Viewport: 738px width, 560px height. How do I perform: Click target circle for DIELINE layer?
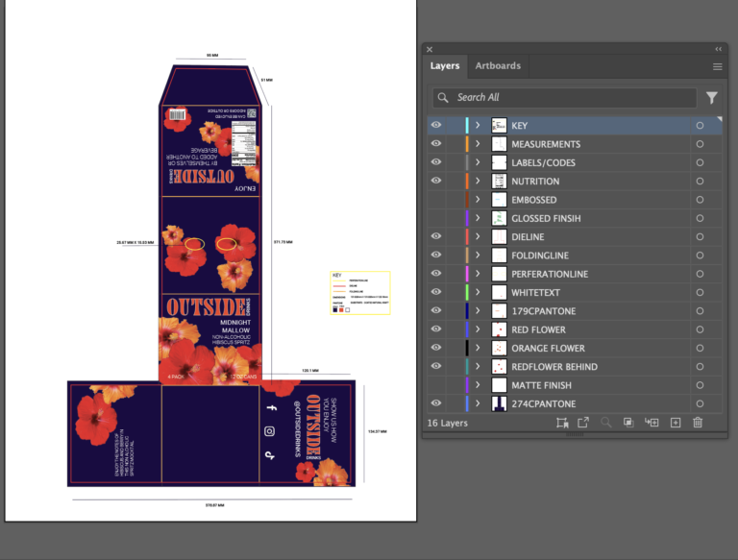[x=700, y=236]
